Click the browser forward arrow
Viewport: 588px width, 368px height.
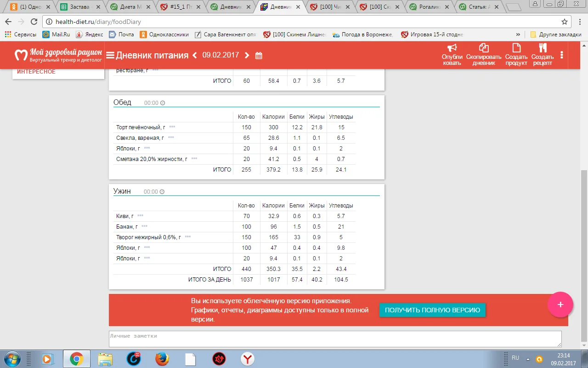tap(21, 22)
